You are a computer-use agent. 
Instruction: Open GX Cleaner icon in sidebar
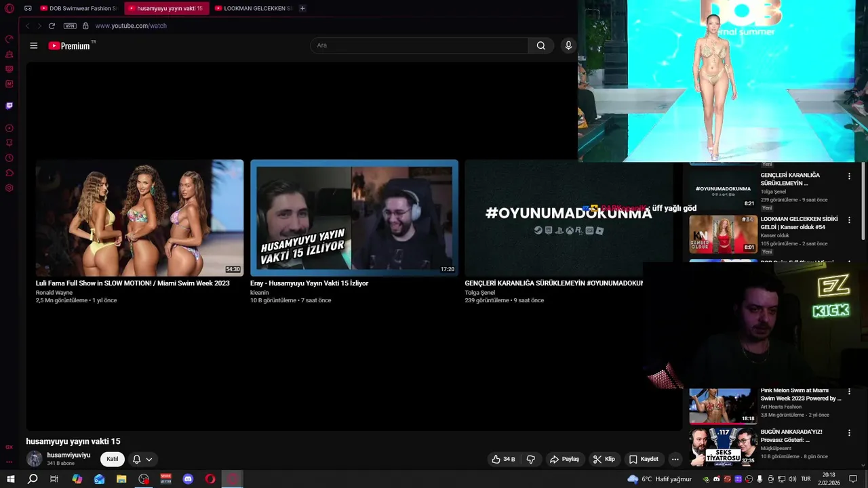[x=9, y=54]
